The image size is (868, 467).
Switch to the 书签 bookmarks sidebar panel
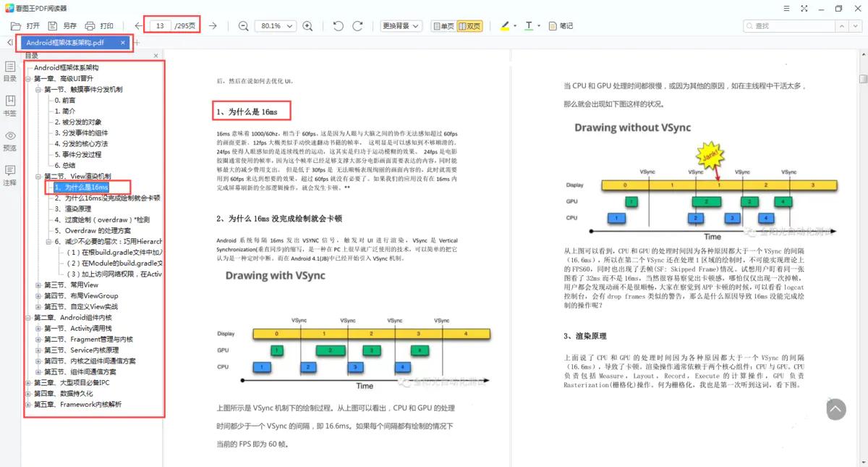pyautogui.click(x=9, y=105)
